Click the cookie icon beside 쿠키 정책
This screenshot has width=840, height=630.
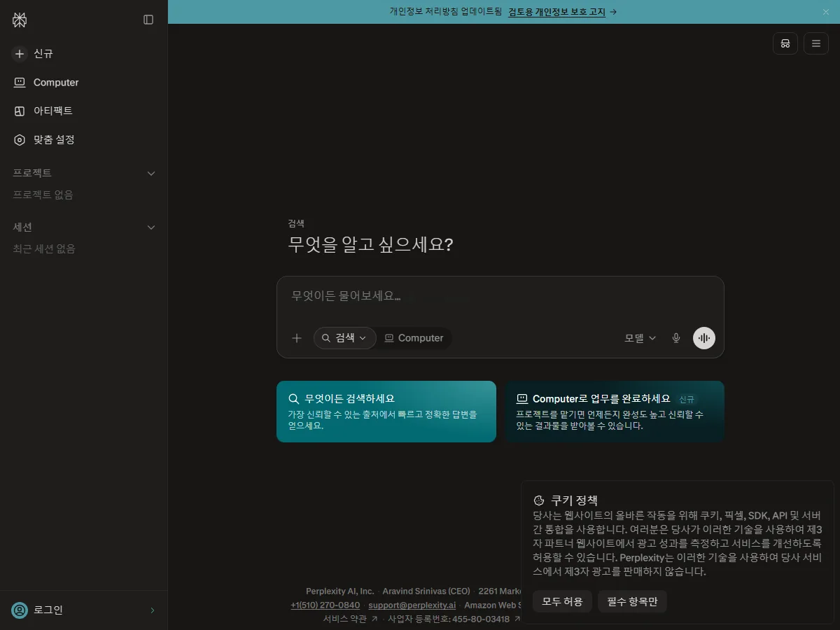(539, 500)
